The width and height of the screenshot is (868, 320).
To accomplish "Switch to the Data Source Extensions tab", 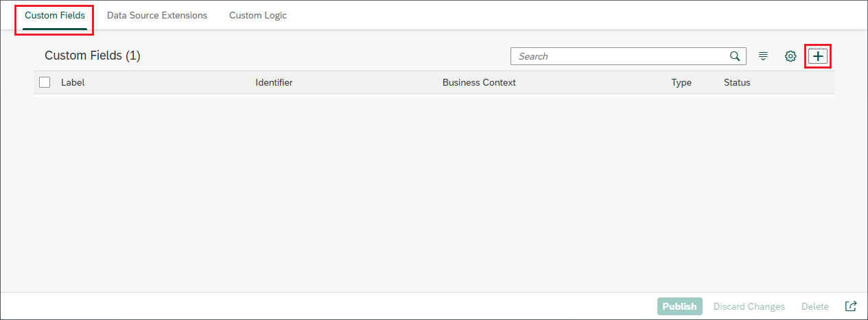I will tap(157, 15).
